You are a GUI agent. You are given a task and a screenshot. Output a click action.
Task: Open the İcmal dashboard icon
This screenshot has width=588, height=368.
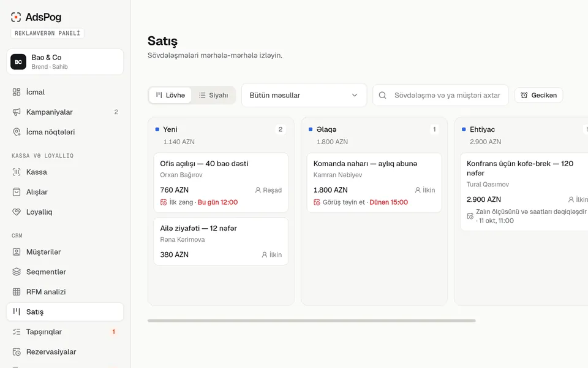point(17,92)
